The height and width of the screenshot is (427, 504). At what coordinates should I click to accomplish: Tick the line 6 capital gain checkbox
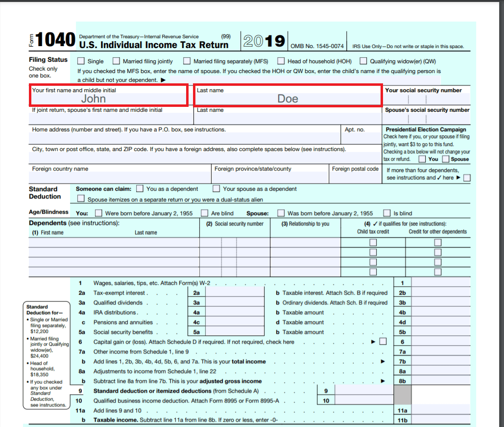pyautogui.click(x=383, y=342)
